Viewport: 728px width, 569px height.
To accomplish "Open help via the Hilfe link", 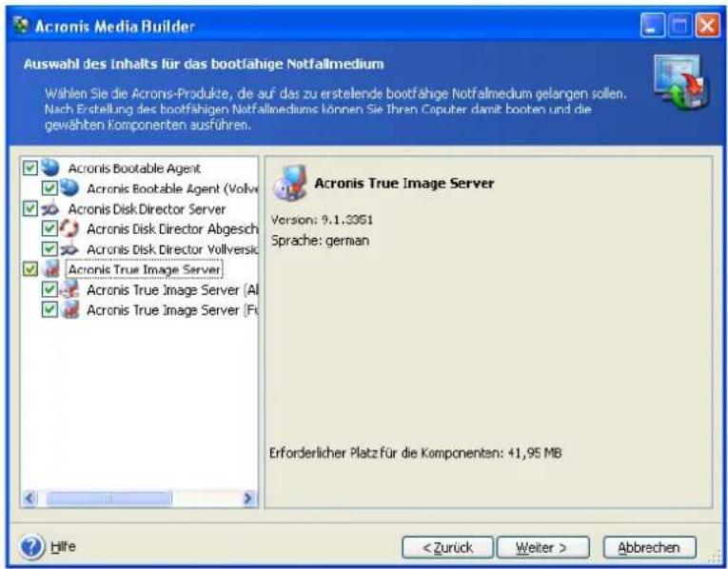I will (63, 547).
